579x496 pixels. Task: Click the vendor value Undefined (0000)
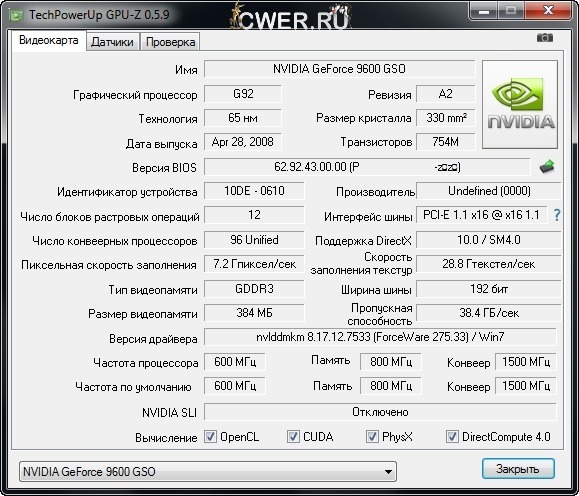point(489,191)
